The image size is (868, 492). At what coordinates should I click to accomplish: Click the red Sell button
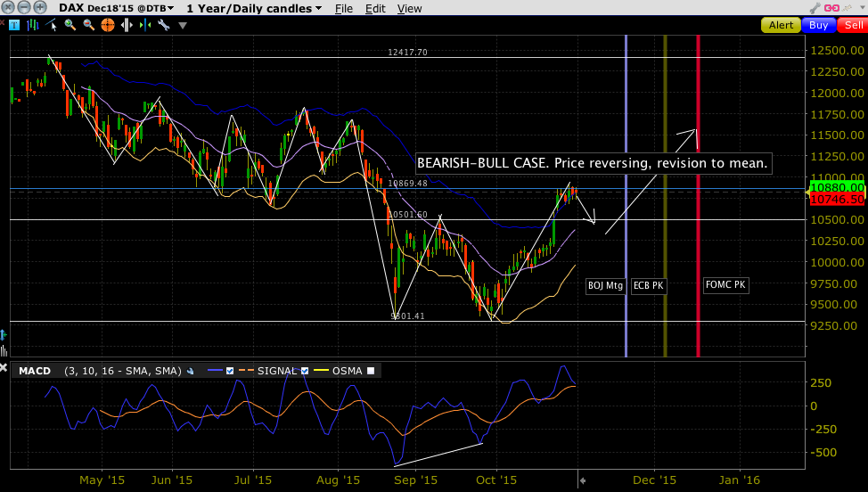[853, 25]
